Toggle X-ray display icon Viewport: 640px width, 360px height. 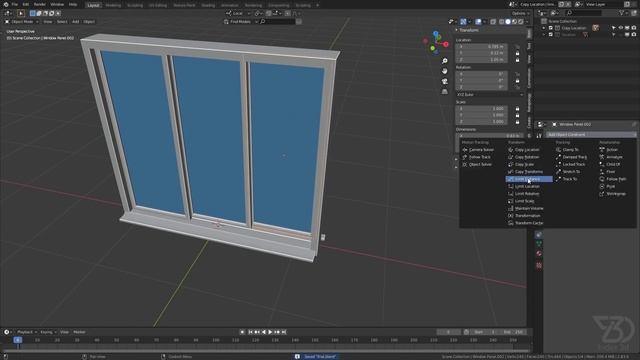(493, 22)
